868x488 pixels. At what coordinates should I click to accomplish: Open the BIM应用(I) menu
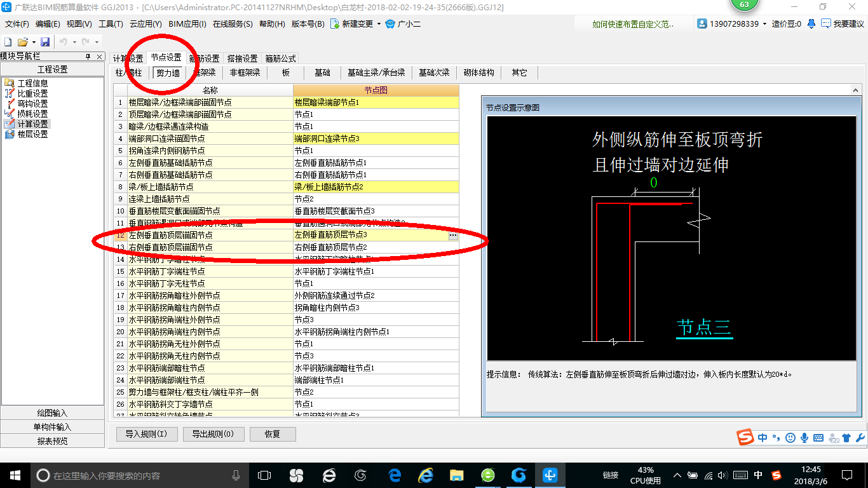pyautogui.click(x=187, y=24)
